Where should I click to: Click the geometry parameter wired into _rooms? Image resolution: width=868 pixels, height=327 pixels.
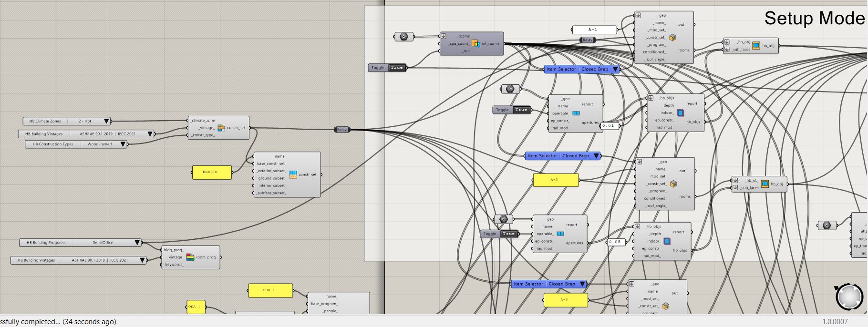[404, 37]
